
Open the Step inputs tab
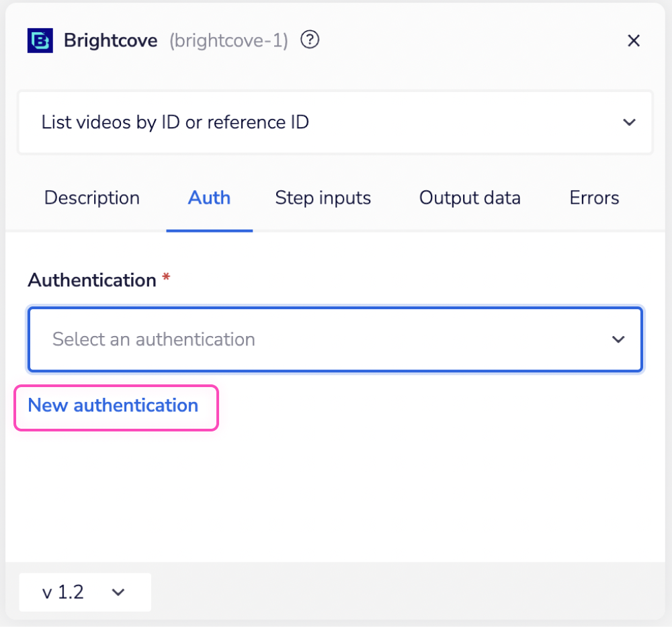(323, 198)
